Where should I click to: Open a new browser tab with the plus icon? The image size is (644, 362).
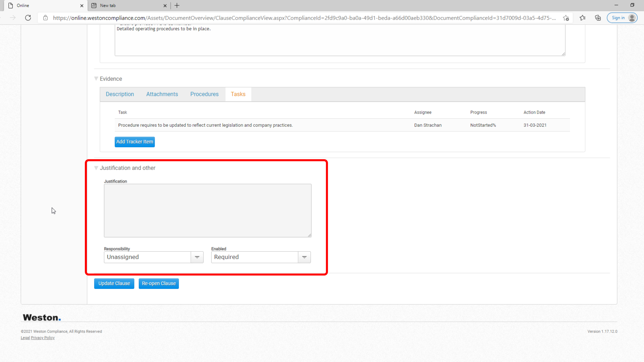177,5
